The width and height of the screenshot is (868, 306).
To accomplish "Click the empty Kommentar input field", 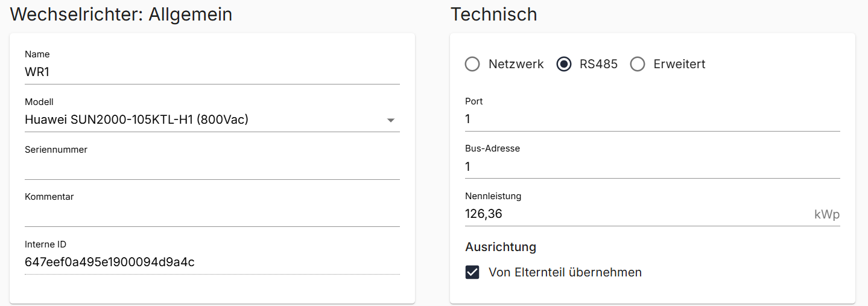I will click(211, 214).
